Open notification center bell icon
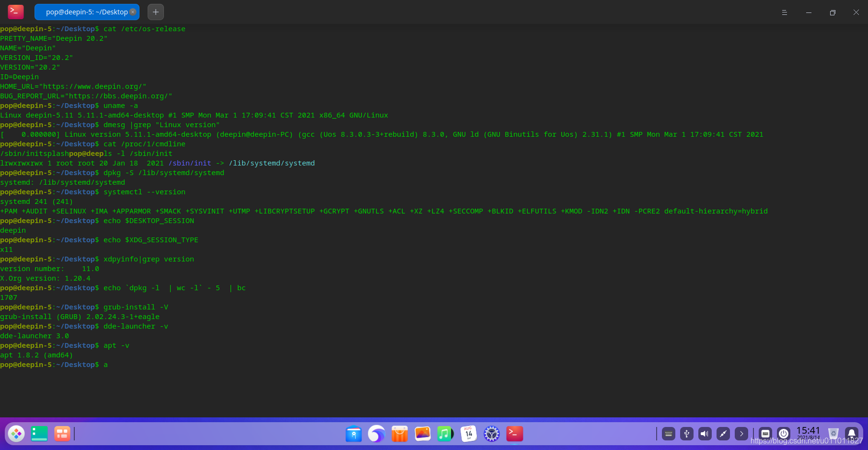868x450 pixels. tap(852, 434)
